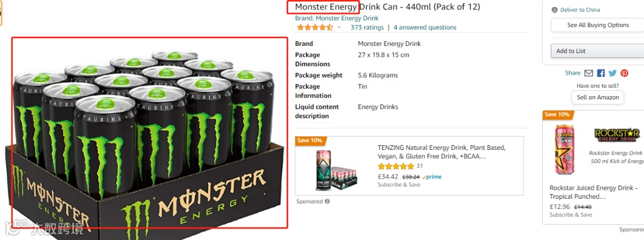Open the Add to List dropdown
This screenshot has width=644, height=240.
[x=597, y=51]
